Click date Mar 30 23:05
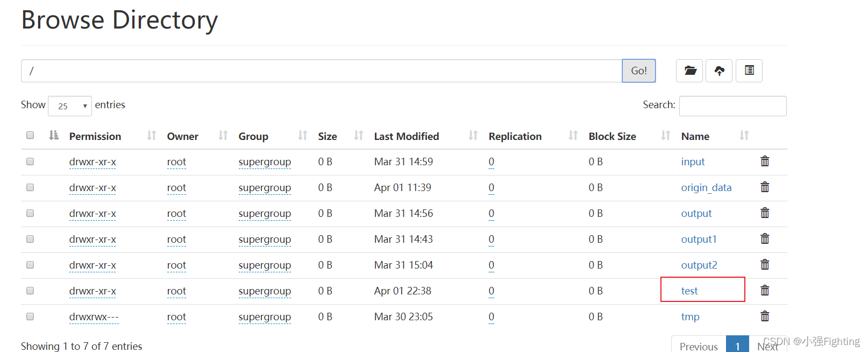868x352 pixels. 403,316
